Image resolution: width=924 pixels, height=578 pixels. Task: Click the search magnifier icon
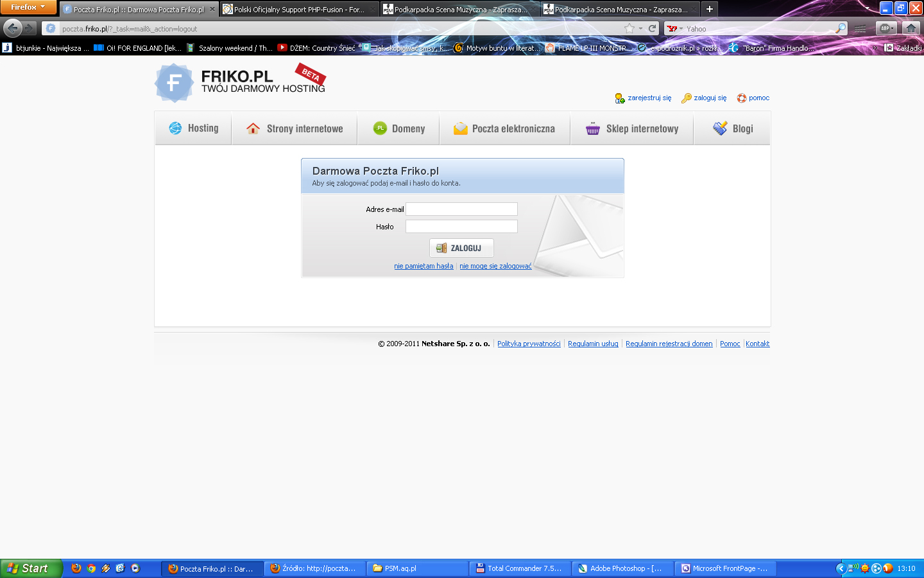[x=841, y=28]
